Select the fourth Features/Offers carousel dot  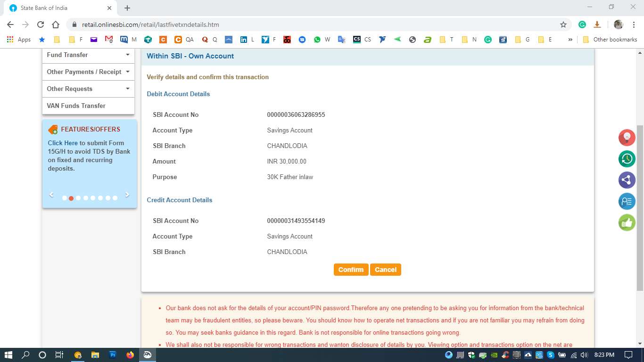tap(86, 198)
